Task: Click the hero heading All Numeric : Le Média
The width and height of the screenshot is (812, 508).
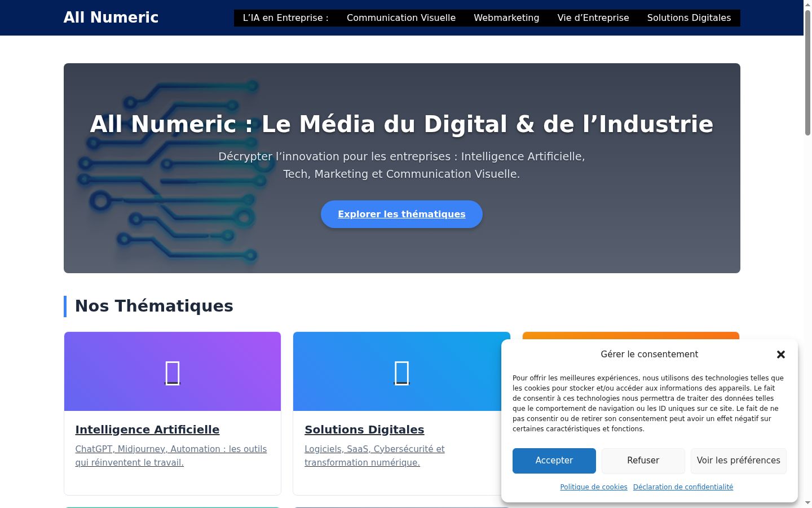Action: click(x=401, y=124)
